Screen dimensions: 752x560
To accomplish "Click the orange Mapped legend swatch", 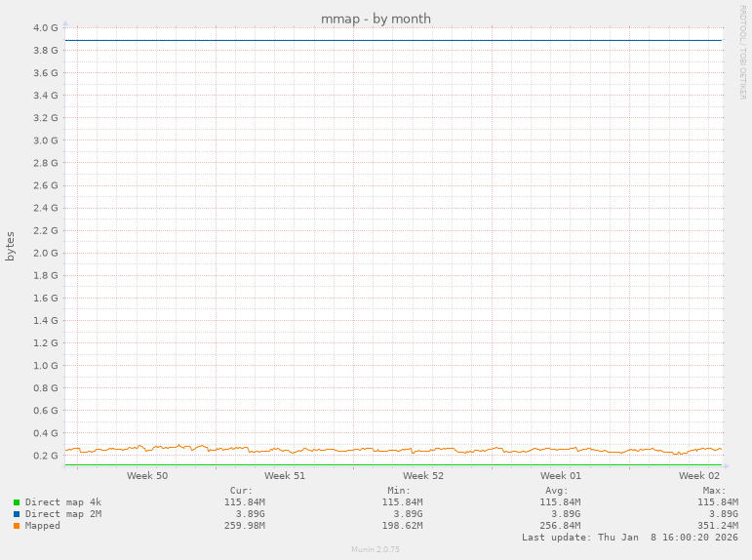I will 17,526.
